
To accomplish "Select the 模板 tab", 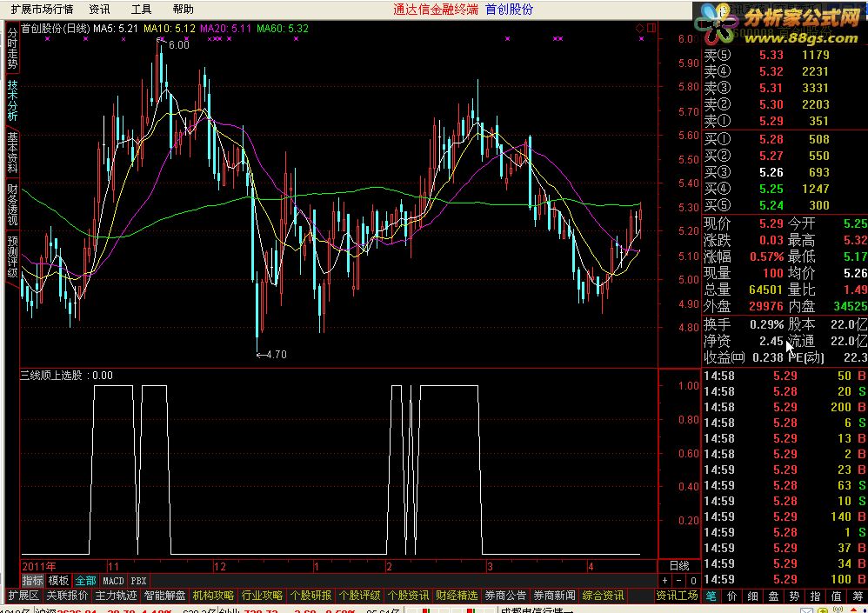I will pos(58,580).
